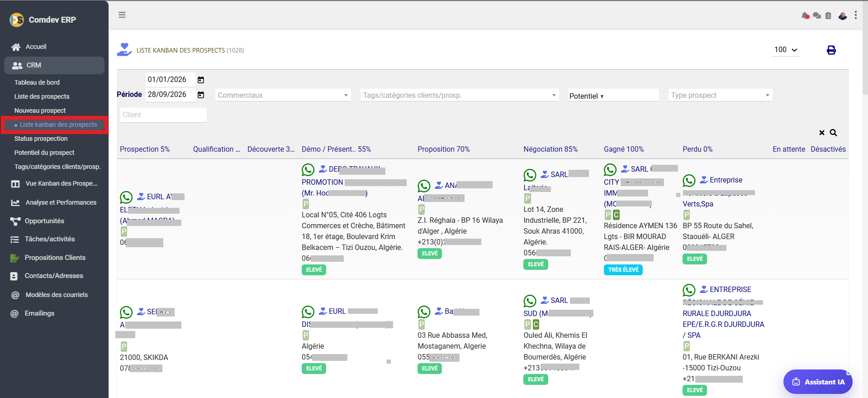Open the clipboard tasks icon in header
Viewport: 868px width, 398px height.
[828, 16]
